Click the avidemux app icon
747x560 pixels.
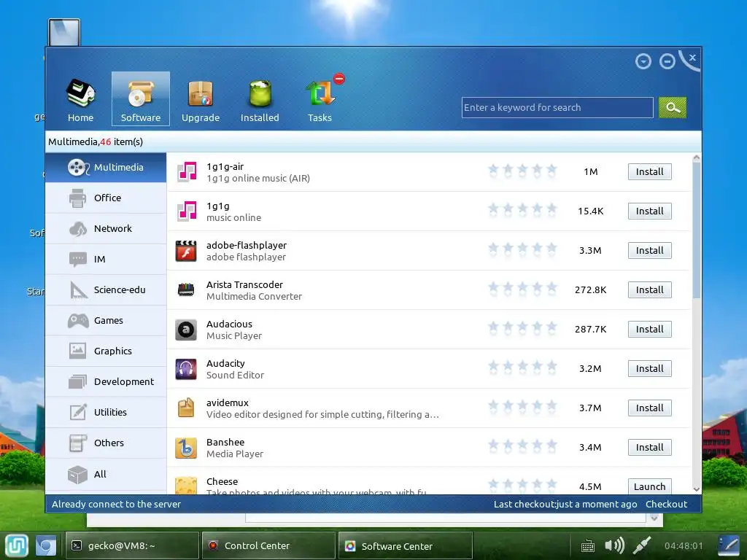coord(186,408)
